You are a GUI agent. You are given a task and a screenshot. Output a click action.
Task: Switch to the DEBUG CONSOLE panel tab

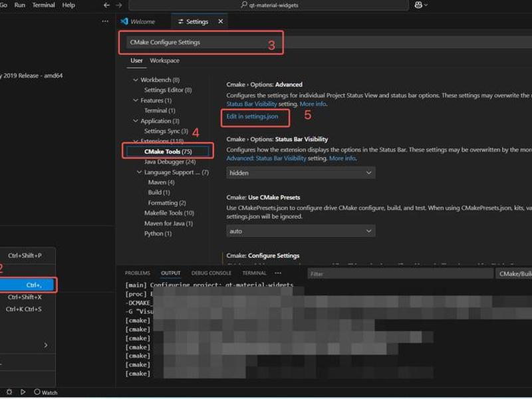pyautogui.click(x=211, y=273)
